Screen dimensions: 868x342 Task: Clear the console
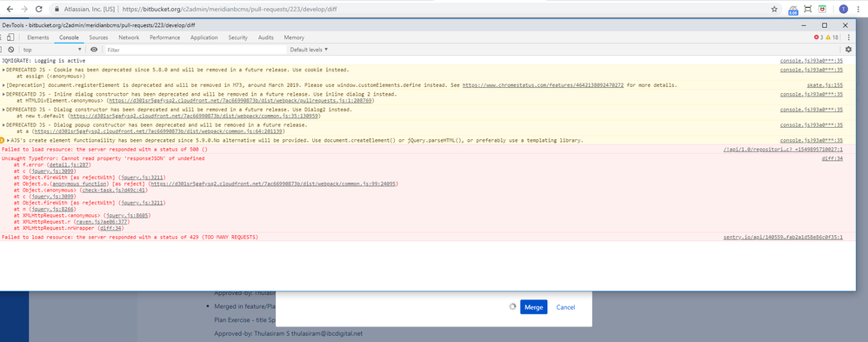click(11, 50)
